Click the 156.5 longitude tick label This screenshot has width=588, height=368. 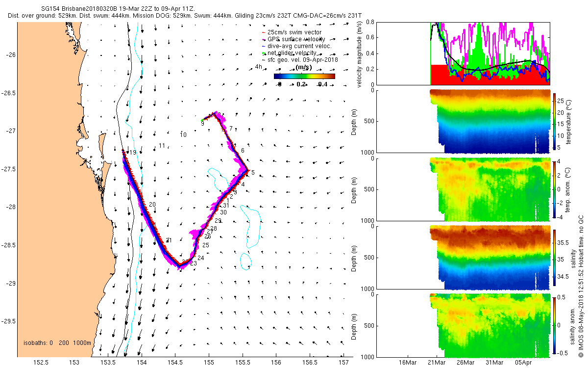pos(311,363)
